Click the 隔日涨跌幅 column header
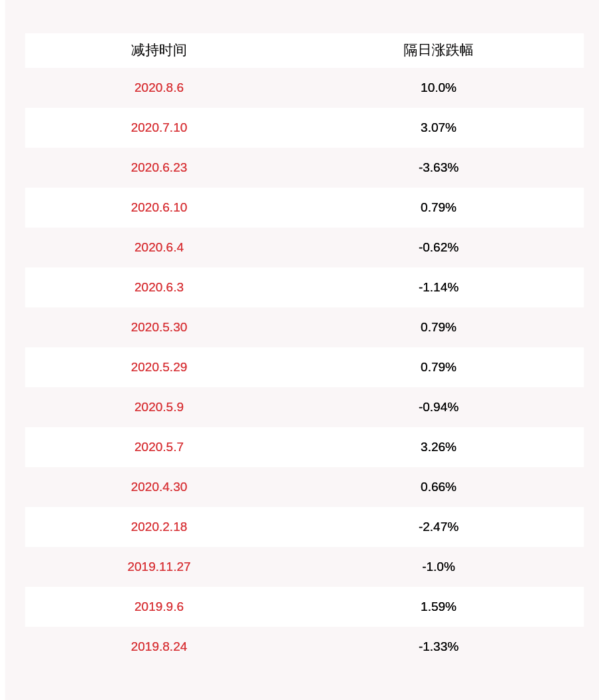 (x=438, y=51)
